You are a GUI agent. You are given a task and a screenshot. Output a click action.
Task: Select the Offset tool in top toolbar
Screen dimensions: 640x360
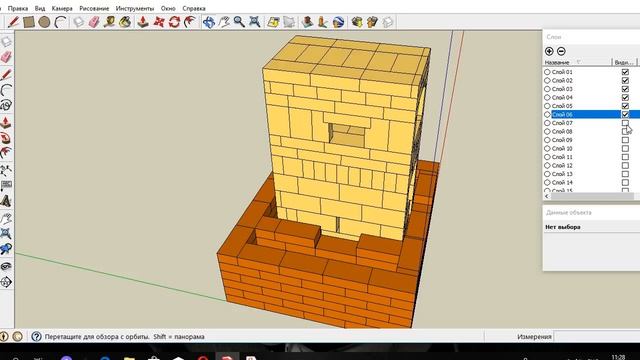190,22
